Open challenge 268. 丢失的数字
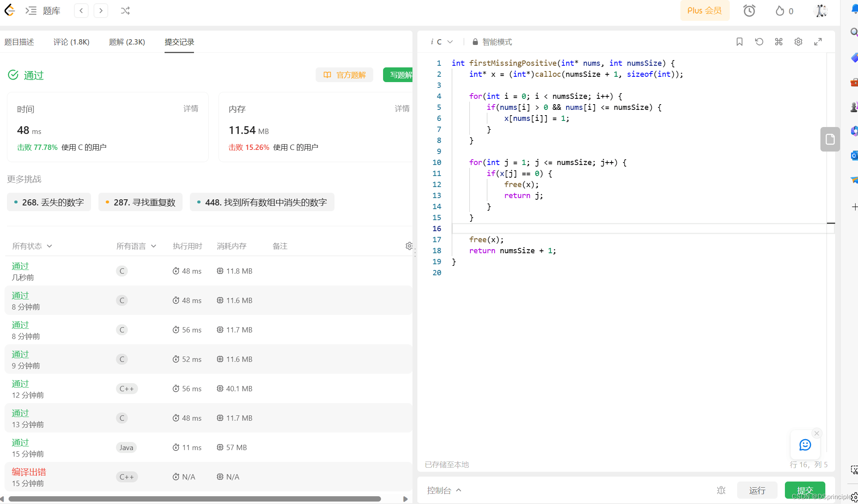 point(49,202)
